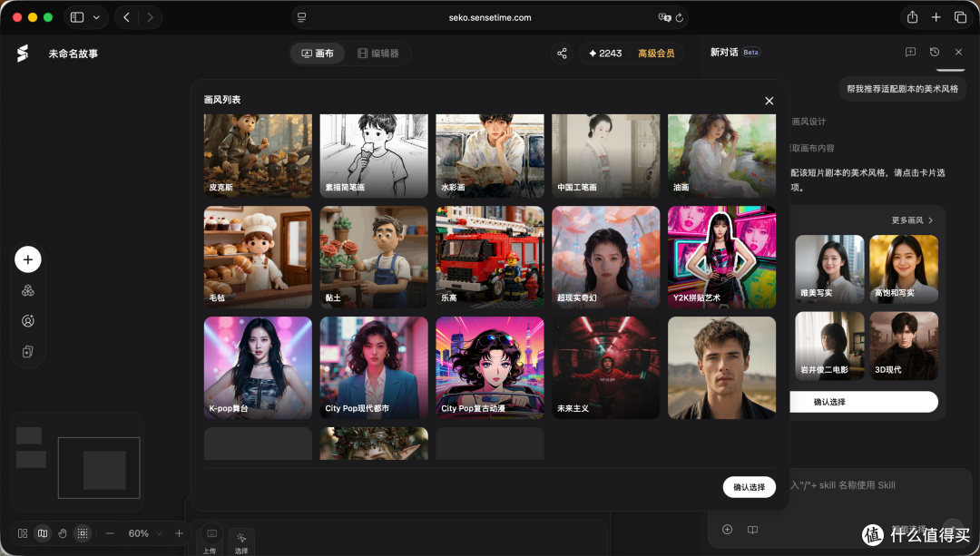Click the seko.sensetime.com address field
This screenshot has height=556, width=980.
click(x=490, y=17)
